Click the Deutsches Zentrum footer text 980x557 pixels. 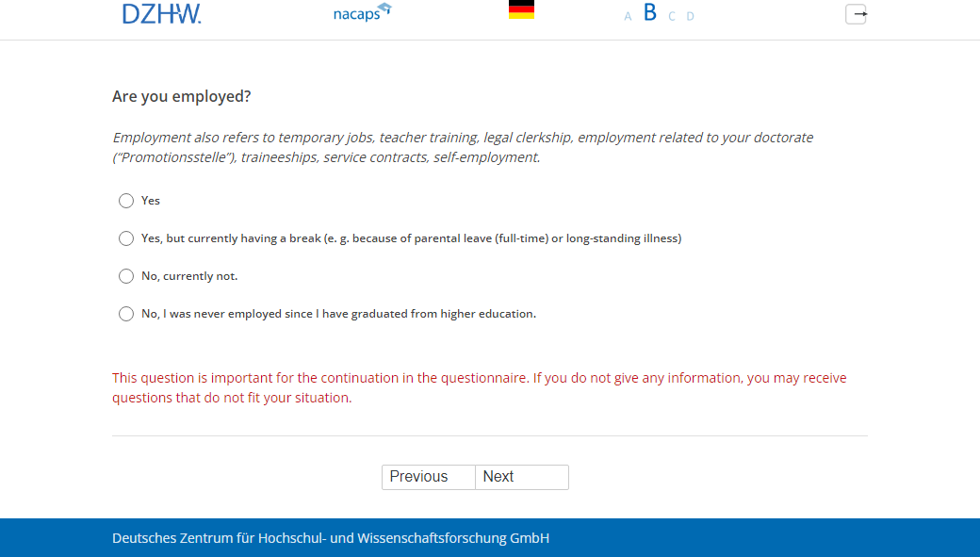coord(330,538)
